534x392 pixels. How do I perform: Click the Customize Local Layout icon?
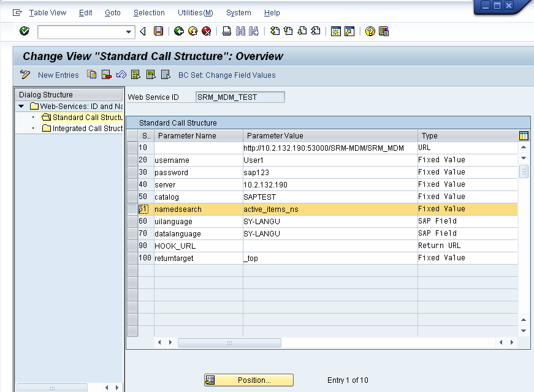pos(384,31)
